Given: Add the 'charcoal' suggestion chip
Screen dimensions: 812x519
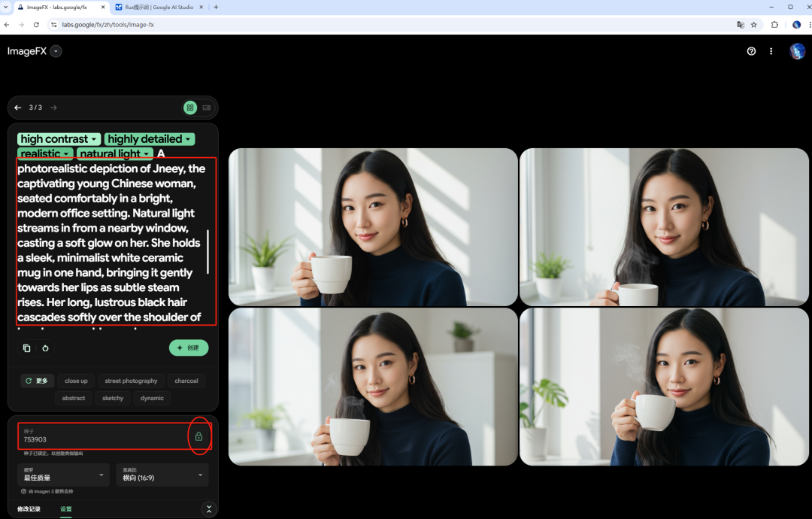Looking at the screenshot, I should point(186,381).
